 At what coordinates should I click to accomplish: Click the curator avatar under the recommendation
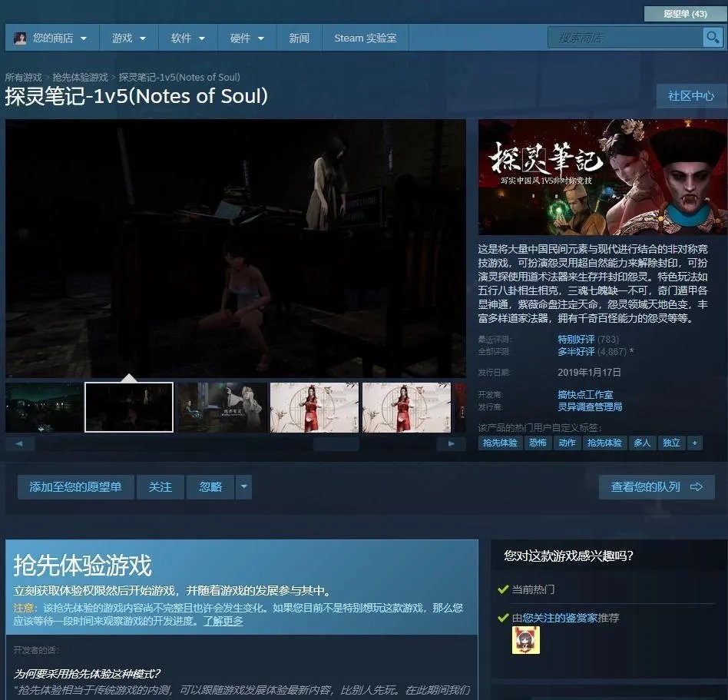pyautogui.click(x=525, y=640)
